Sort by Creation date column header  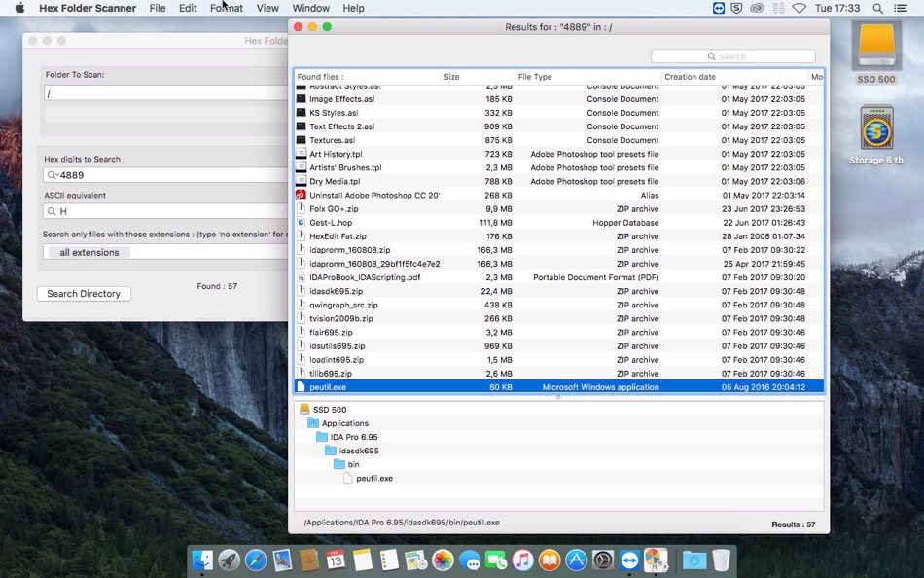[734, 77]
